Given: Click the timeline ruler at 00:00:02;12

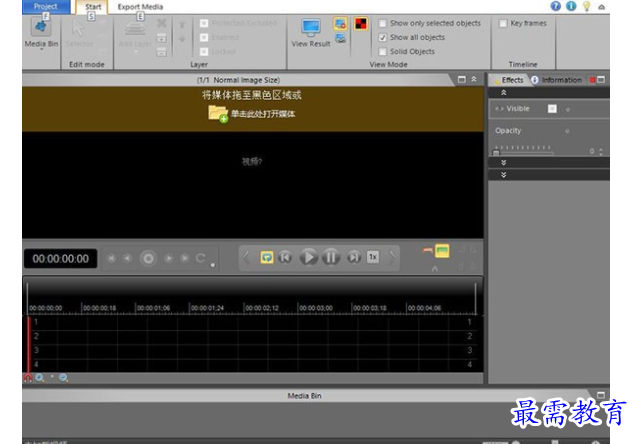Looking at the screenshot, I should (262, 308).
